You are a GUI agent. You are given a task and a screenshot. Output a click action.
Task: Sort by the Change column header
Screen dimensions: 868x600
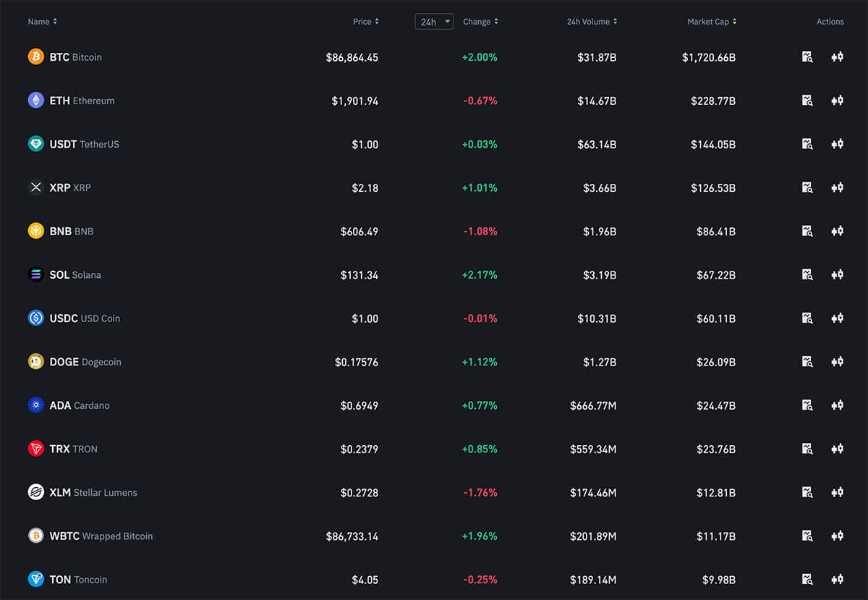click(x=480, y=22)
